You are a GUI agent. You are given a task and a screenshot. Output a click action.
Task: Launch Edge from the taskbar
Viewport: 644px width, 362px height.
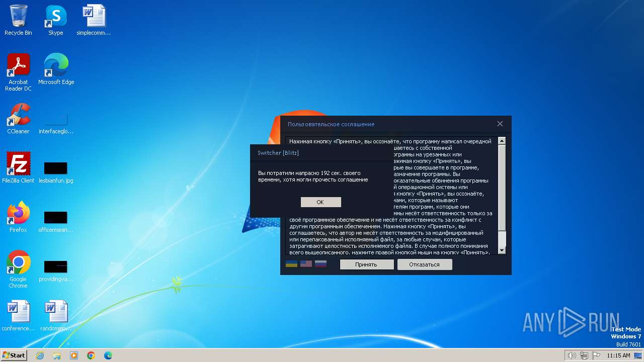108,355
